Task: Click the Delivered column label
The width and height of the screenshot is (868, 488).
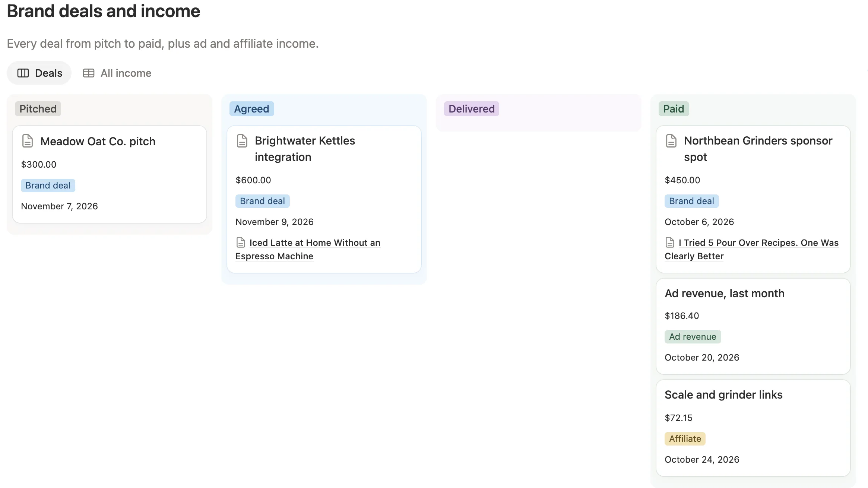Action: pyautogui.click(x=472, y=109)
